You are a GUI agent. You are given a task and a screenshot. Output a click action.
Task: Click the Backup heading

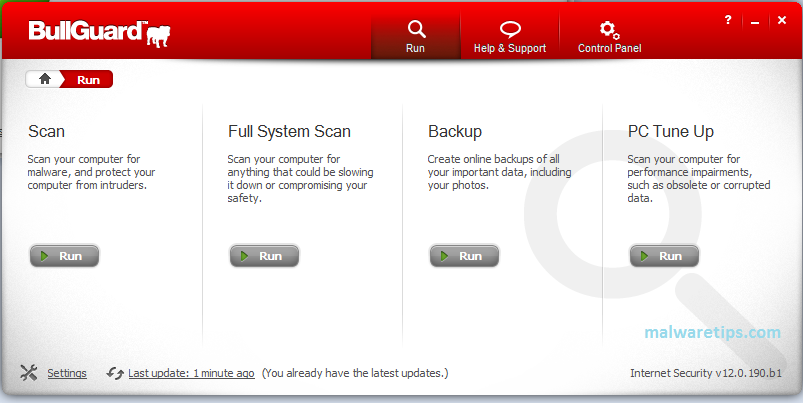pyautogui.click(x=455, y=132)
